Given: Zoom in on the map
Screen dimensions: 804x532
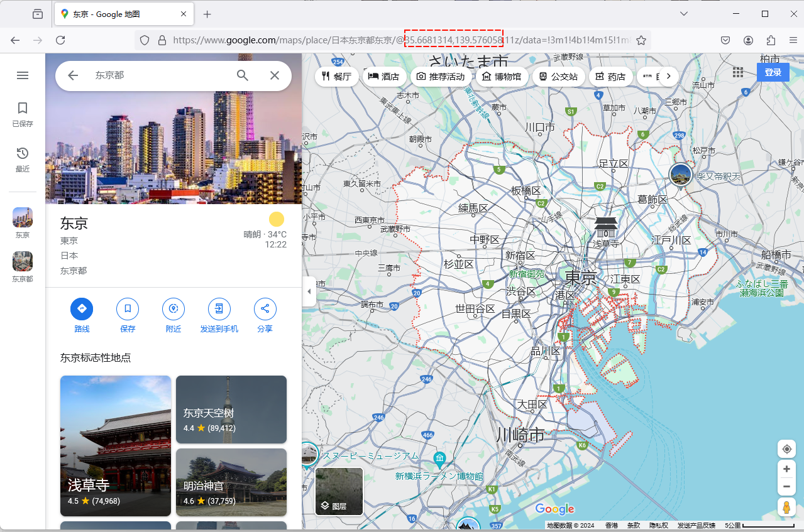Looking at the screenshot, I should click(786, 469).
